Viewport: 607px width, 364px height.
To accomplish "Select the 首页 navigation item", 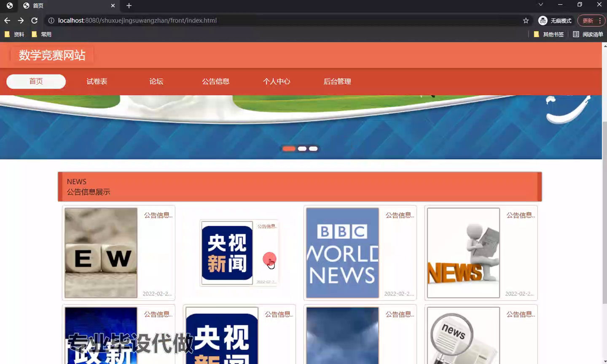I will (x=36, y=81).
